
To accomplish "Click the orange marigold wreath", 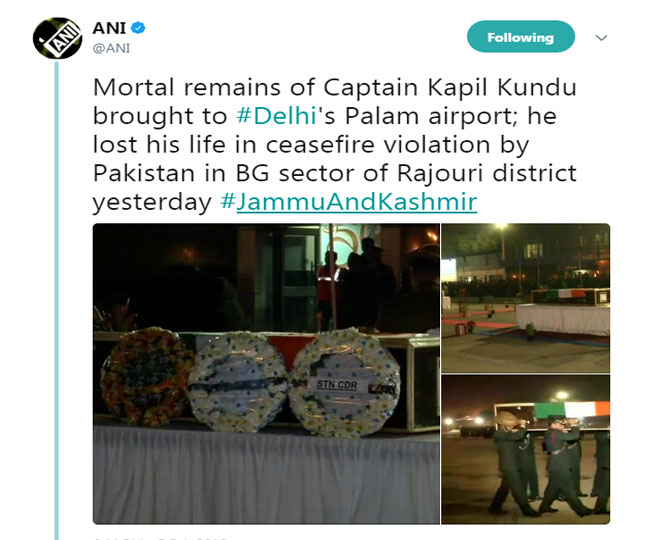I will click(146, 376).
